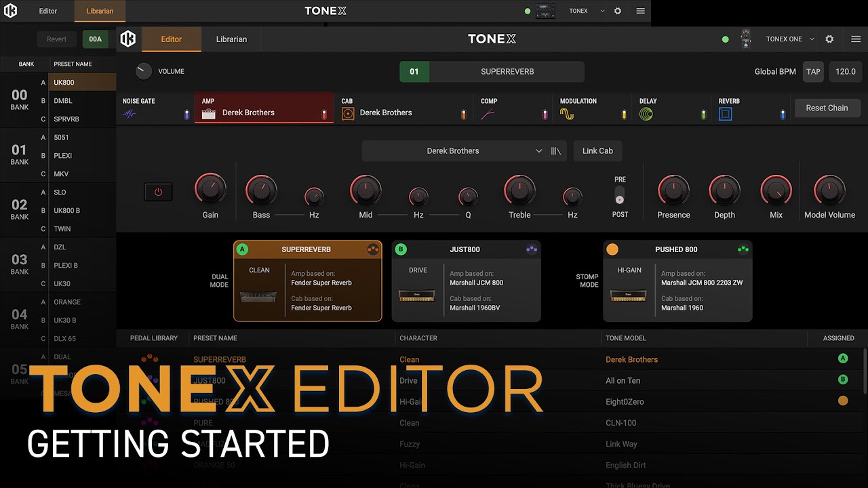Screen dimensions: 868x488
Task: Click color dots on SUPERREVERB slot card
Action: tap(372, 249)
